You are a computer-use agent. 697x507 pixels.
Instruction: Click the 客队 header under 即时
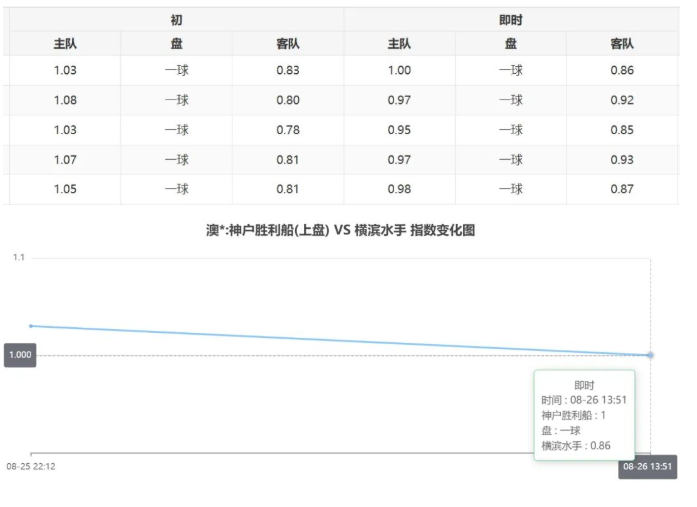[622, 44]
